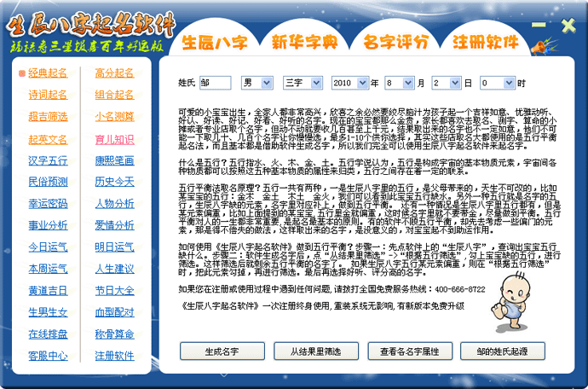The image size is (588, 389).
Task: Click the 爱情分析 link
Action: 114,225
